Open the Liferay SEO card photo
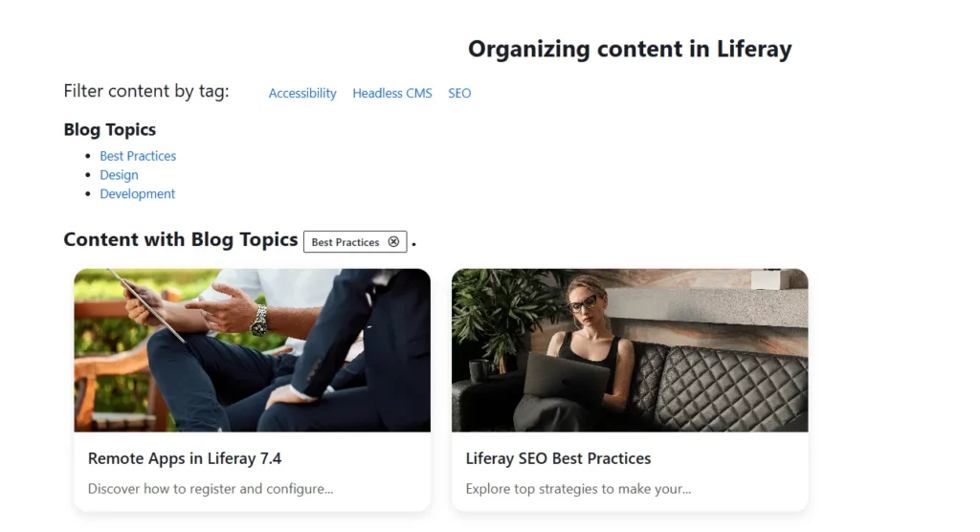This screenshot has height=532, width=980. coord(630,350)
